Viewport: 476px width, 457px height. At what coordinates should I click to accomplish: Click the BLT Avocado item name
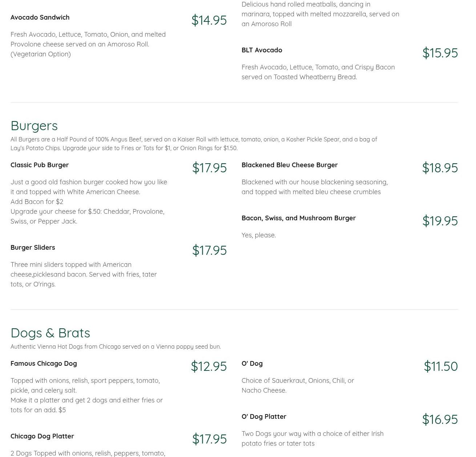tap(262, 50)
